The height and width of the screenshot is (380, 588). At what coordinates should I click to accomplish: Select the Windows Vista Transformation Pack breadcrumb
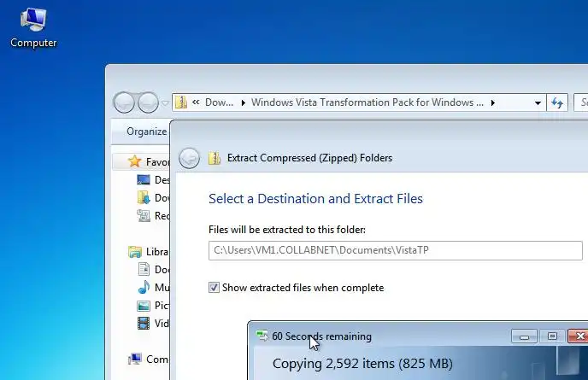coord(367,102)
